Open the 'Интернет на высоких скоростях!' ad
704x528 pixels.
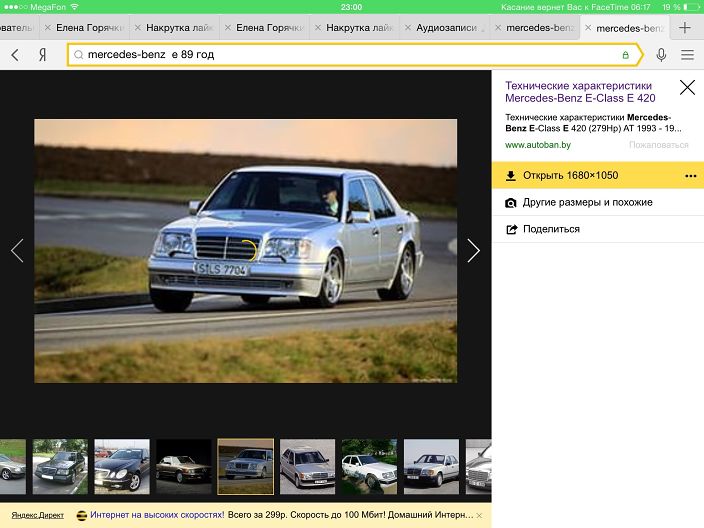point(157,515)
